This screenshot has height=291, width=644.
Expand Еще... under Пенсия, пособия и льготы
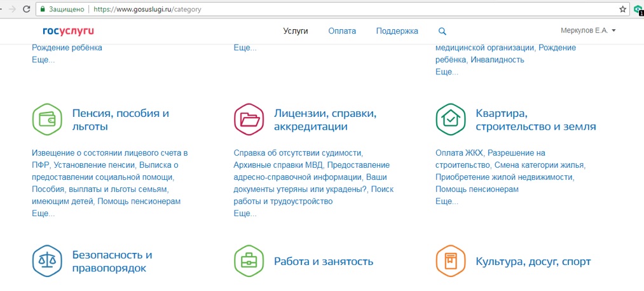tap(43, 213)
